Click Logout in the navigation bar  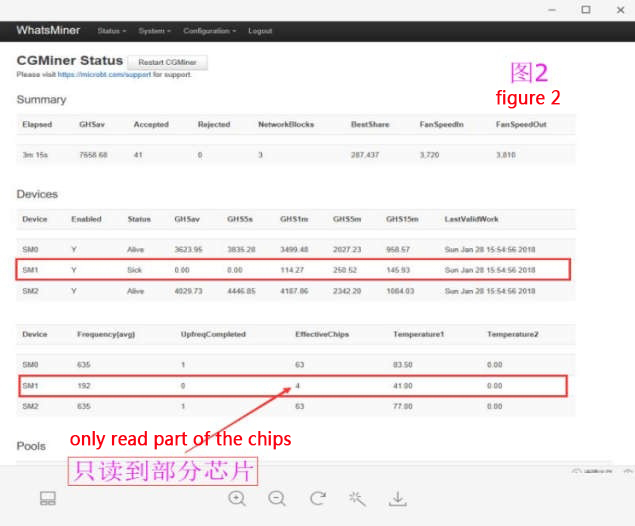click(x=260, y=31)
